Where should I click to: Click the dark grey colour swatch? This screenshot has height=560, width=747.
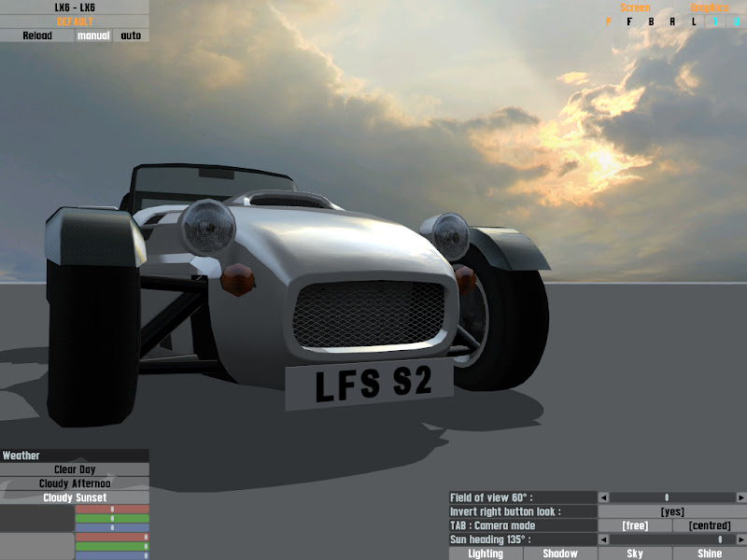point(36,519)
